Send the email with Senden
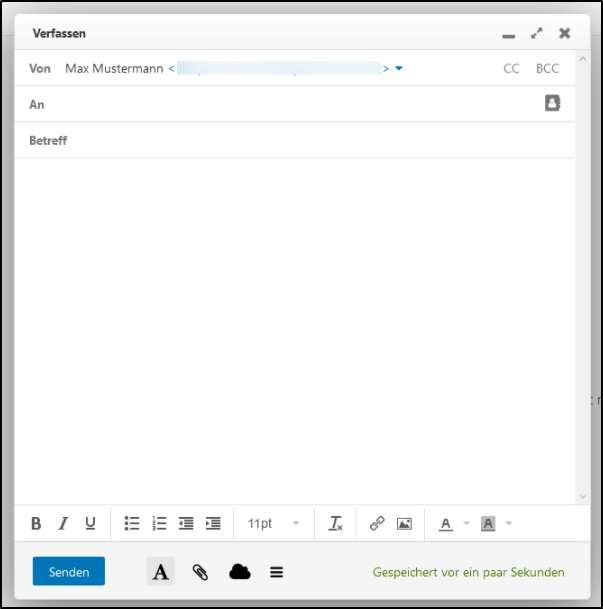This screenshot has width=603, height=609. point(69,571)
